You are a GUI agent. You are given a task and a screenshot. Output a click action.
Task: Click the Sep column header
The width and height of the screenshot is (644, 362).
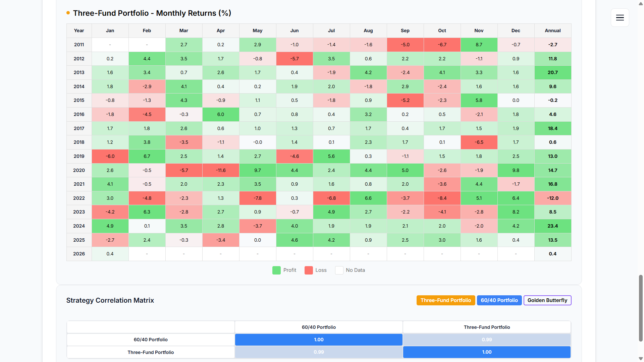tap(405, 31)
